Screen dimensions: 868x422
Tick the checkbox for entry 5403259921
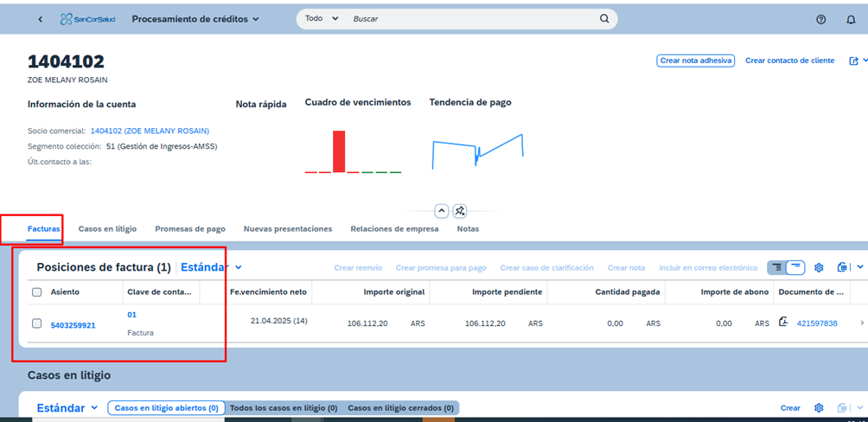click(36, 323)
